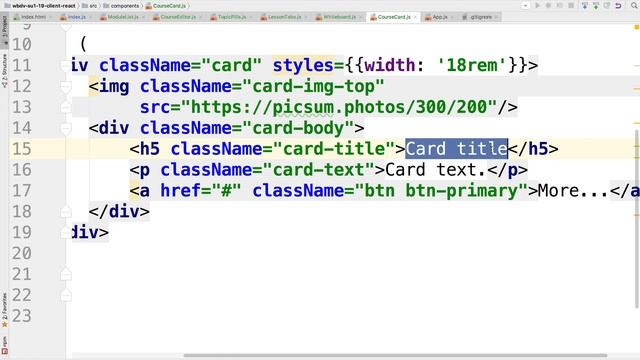640x360 pixels.
Task: Run with coverage icon
Action: (x=560, y=6)
